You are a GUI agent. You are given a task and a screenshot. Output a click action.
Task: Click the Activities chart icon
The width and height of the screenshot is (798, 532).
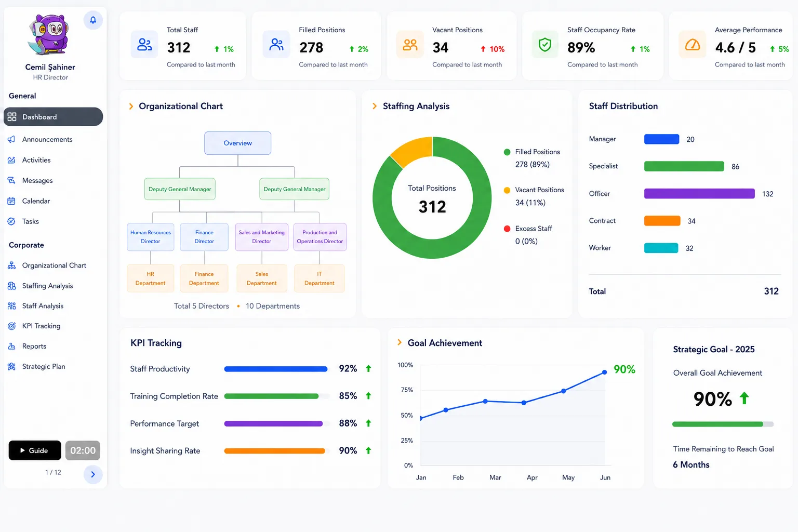[11, 160]
